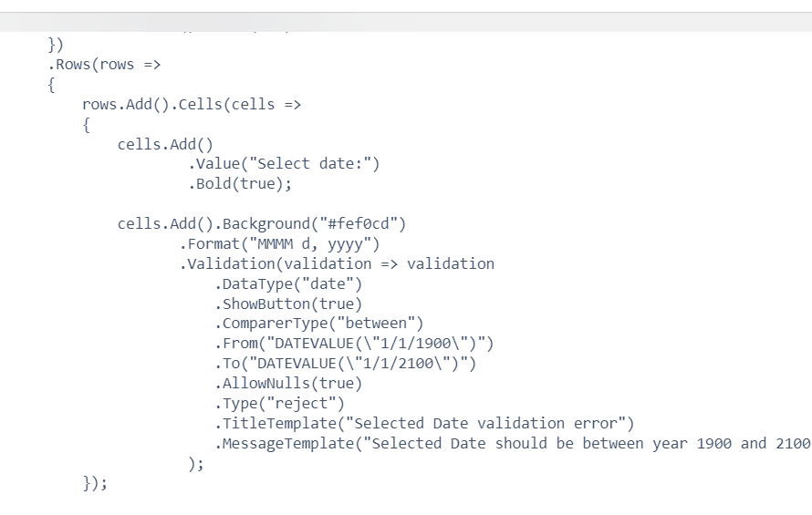812x515 pixels.
Task: Click the final }); closing line
Action: pos(95,484)
